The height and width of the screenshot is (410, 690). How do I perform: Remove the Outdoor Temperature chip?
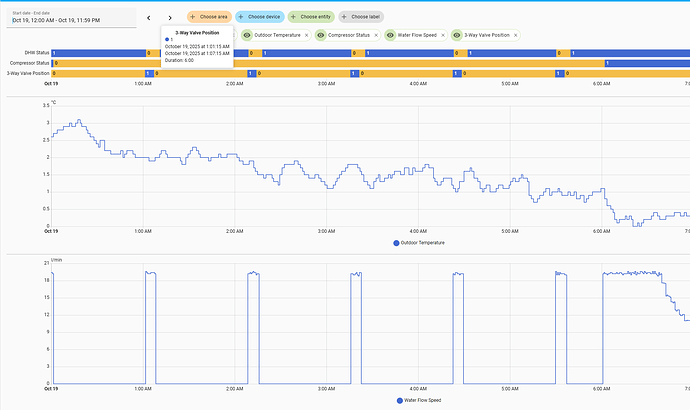[x=306, y=35]
